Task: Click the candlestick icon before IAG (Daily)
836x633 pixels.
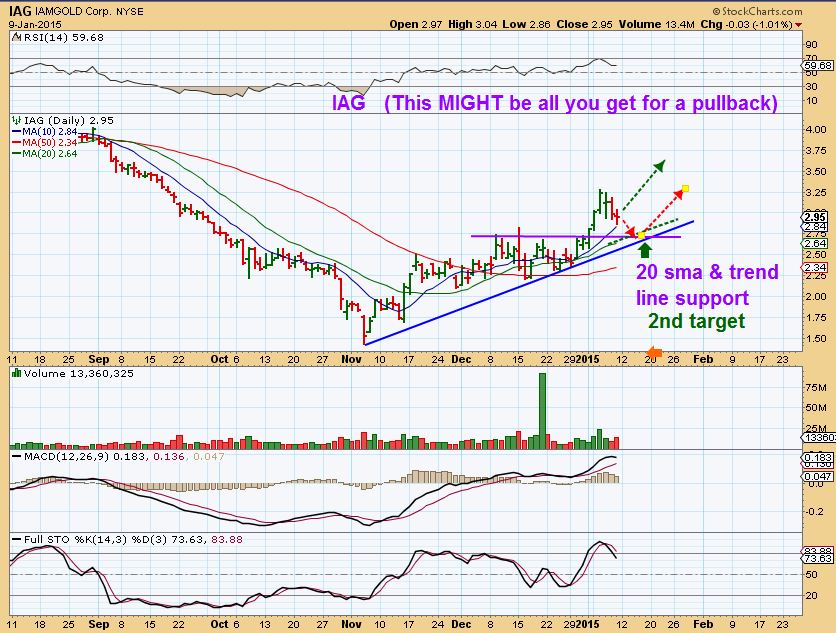Action: click(x=16, y=121)
